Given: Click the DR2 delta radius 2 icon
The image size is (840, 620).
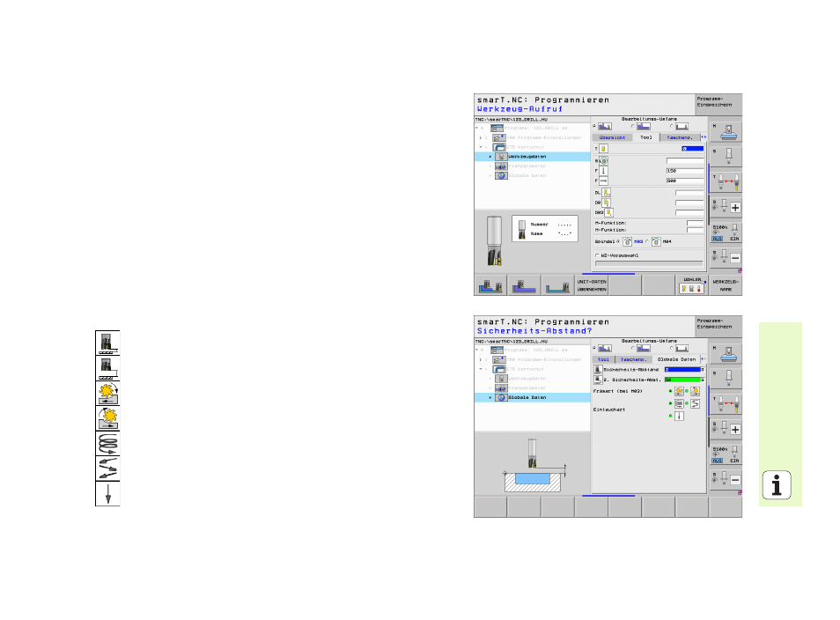Looking at the screenshot, I should pyautogui.click(x=608, y=212).
